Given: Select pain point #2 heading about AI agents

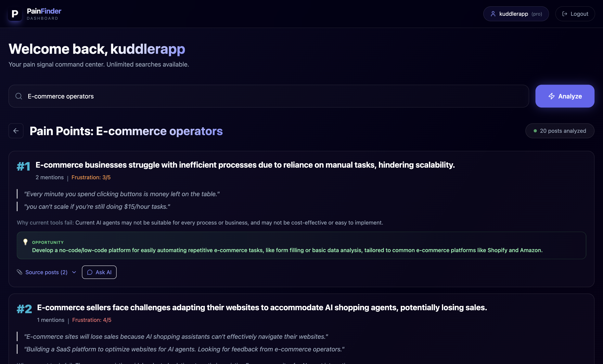Looking at the screenshot, I should 262,307.
